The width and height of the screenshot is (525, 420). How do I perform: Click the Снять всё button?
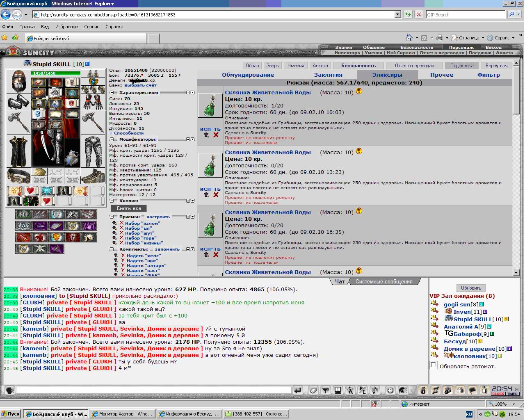point(129,208)
